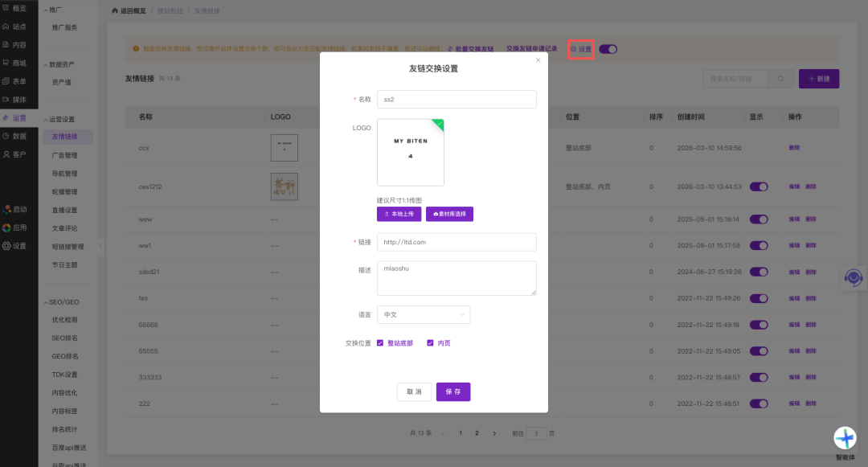
Task: Click 删除 link in ccs row
Action: 794,148
